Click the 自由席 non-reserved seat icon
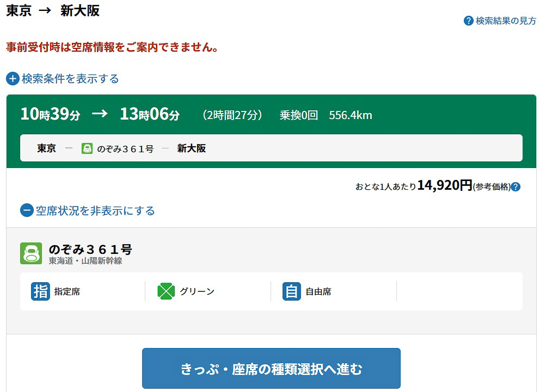The width and height of the screenshot is (546, 392). coord(292,291)
